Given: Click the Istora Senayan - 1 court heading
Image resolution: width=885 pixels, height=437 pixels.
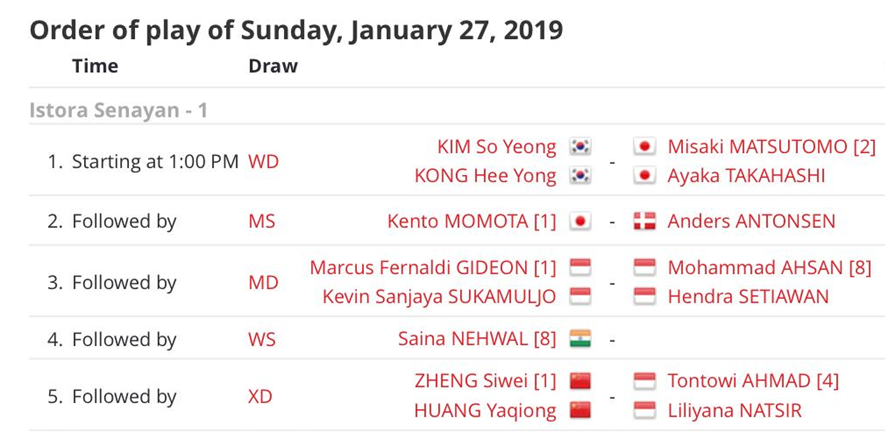Looking at the screenshot, I should [x=118, y=110].
